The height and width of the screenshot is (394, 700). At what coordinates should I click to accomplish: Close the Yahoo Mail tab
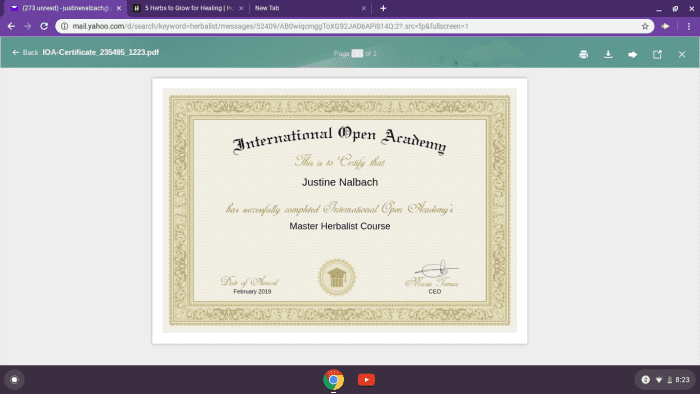click(119, 8)
